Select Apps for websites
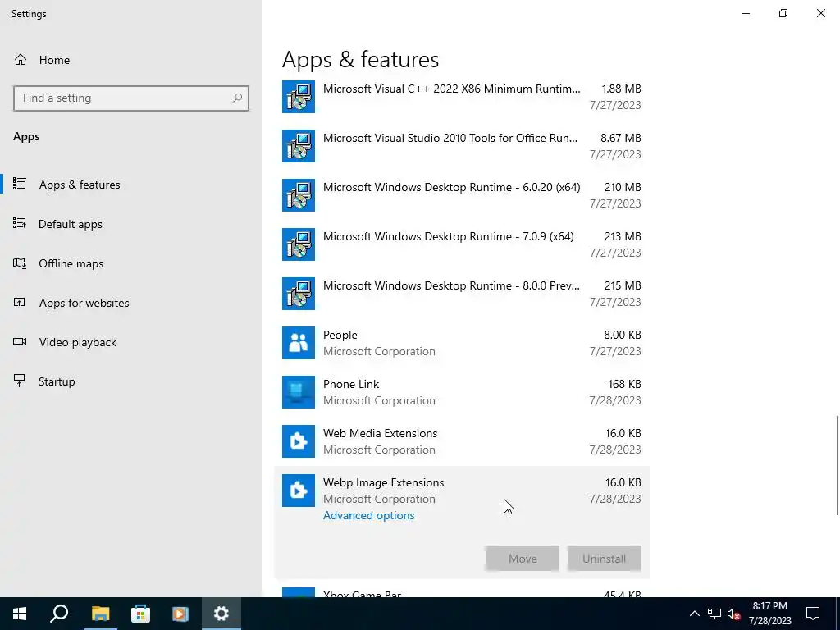This screenshot has width=840, height=630. point(131,303)
